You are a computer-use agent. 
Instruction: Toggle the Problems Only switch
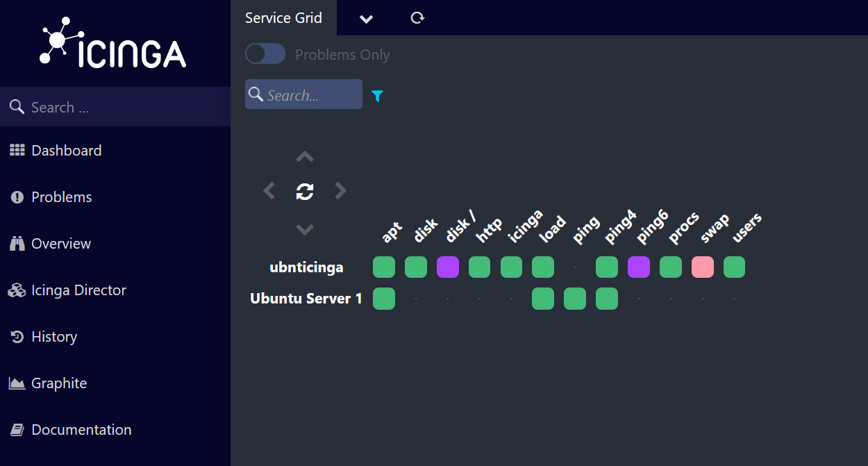click(265, 54)
